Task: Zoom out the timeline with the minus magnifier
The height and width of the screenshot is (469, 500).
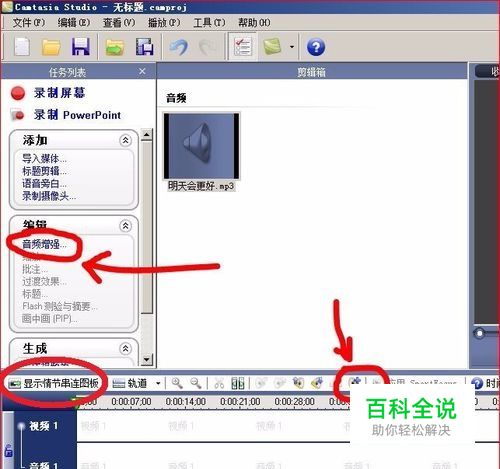Action: [x=196, y=383]
